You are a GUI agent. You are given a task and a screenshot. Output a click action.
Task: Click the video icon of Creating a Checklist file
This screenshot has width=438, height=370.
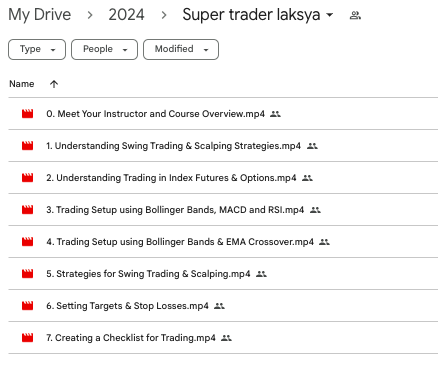[x=27, y=338]
